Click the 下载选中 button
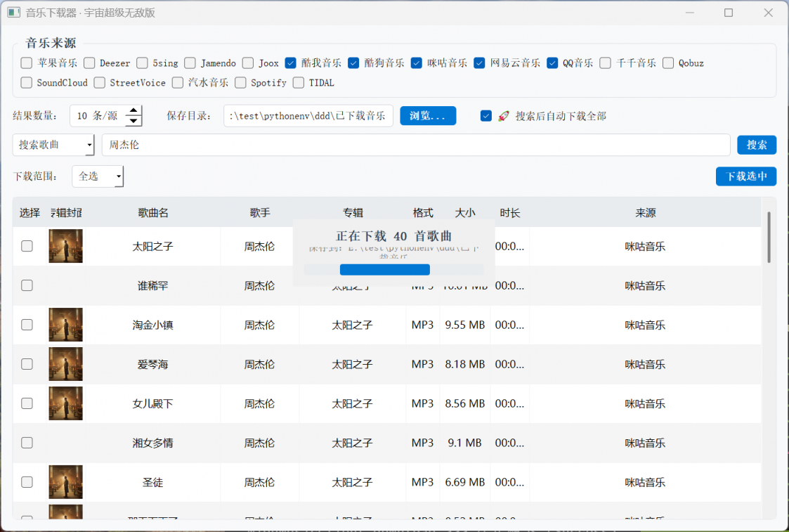The height and width of the screenshot is (532, 789). point(745,176)
